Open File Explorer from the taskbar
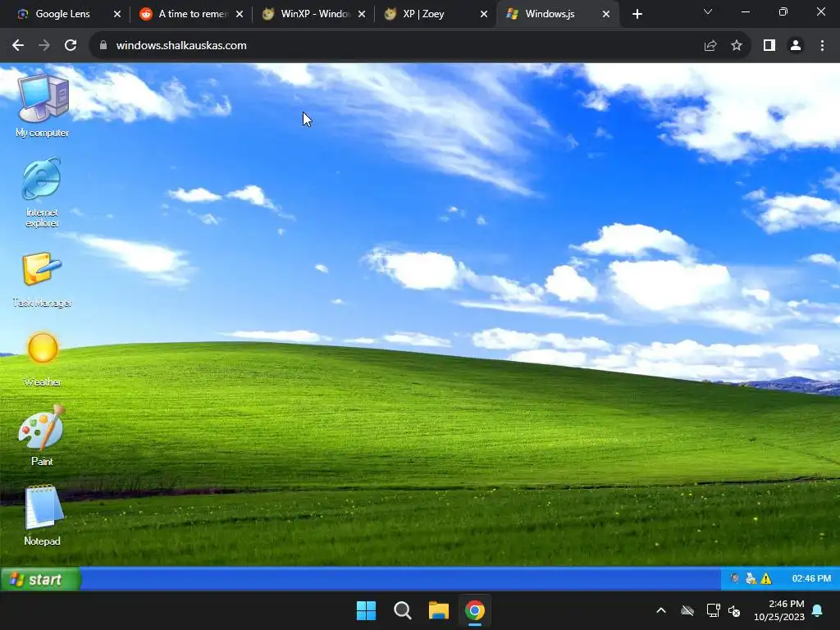This screenshot has height=630, width=840. [x=438, y=610]
